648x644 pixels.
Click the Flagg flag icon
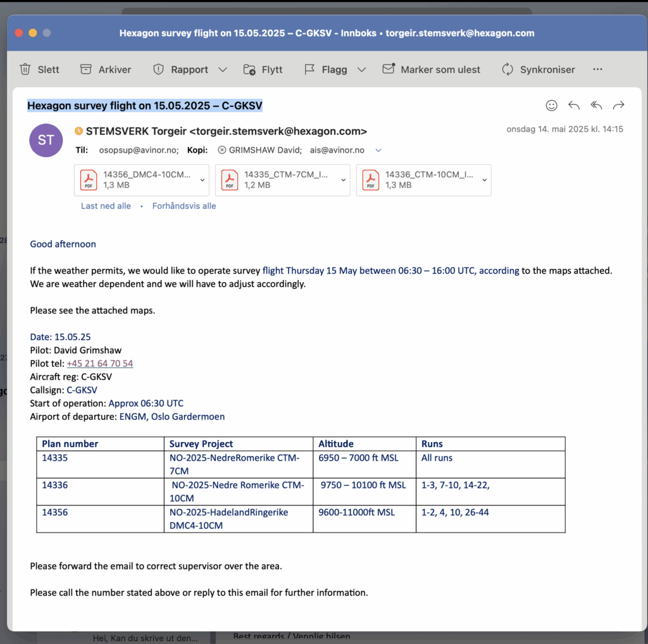point(309,69)
